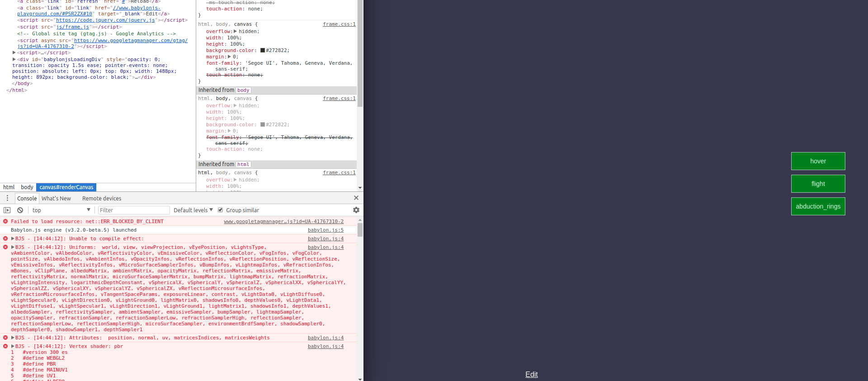Click the console Filter input field

pos(134,210)
